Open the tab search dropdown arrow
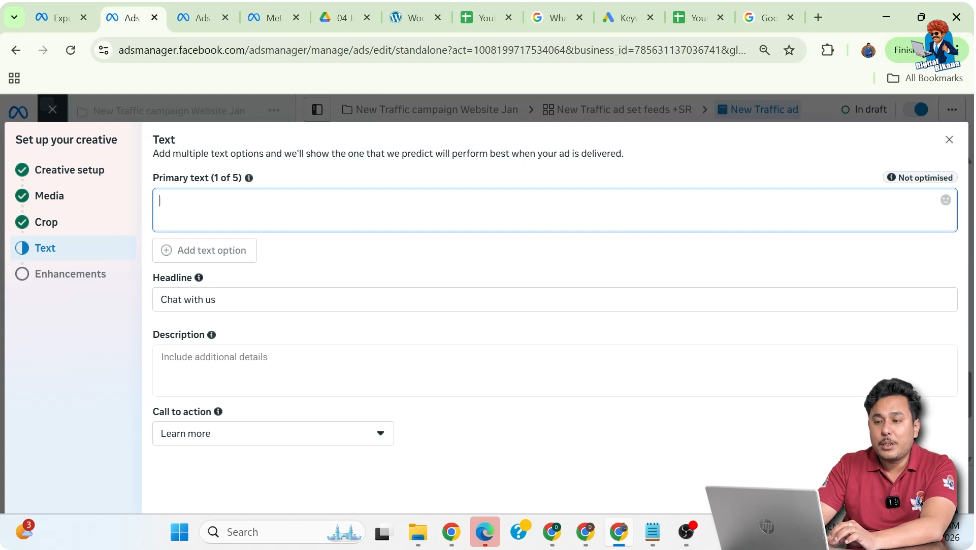 point(14,17)
